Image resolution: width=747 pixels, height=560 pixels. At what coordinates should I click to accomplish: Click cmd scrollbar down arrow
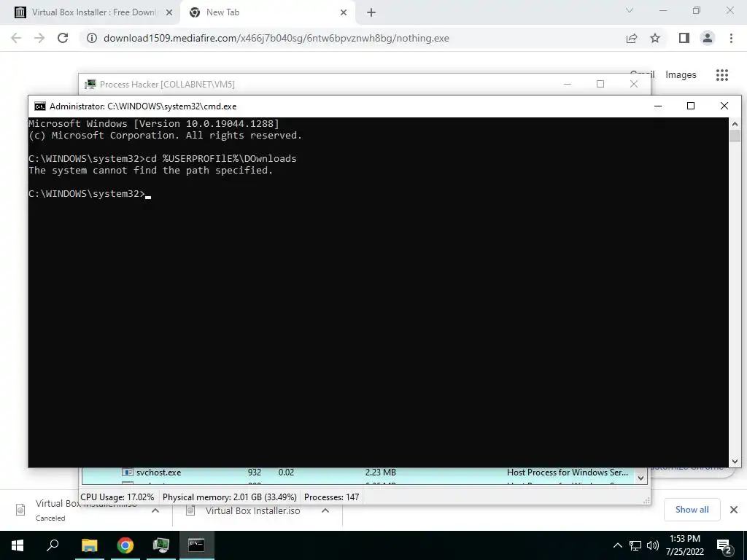(735, 461)
